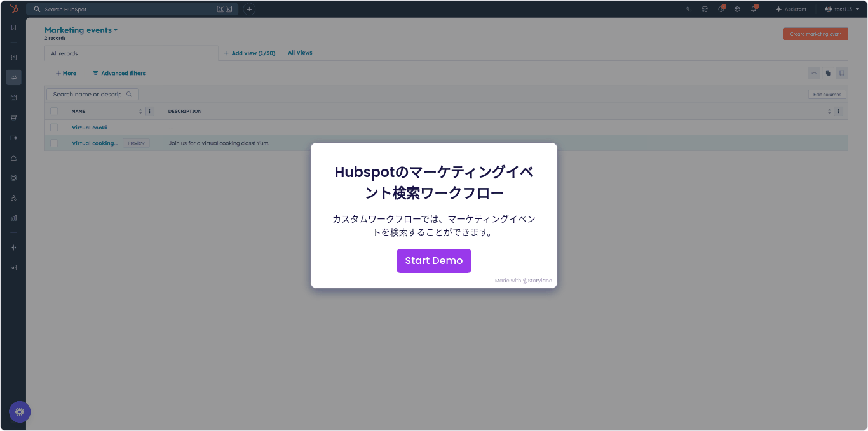868x431 pixels.
Task: Open the Bookmarks icon in sidebar
Action: pos(13,28)
